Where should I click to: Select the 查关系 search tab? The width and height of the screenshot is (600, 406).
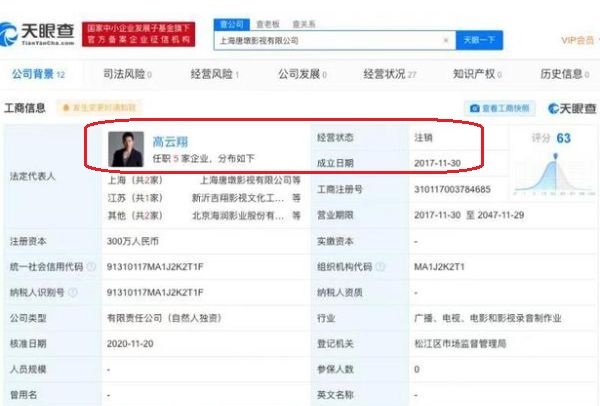pyautogui.click(x=304, y=24)
